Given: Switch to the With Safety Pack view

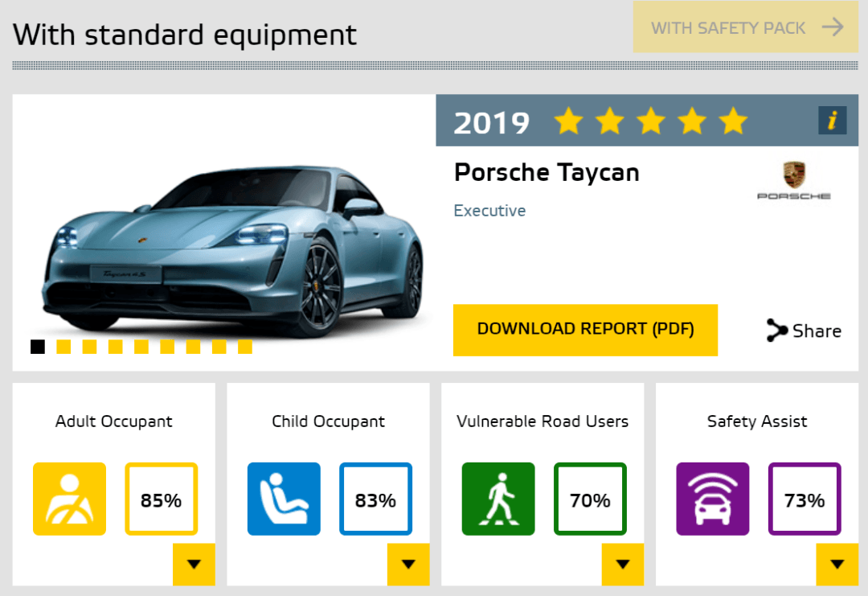Looking at the screenshot, I should coord(746,27).
